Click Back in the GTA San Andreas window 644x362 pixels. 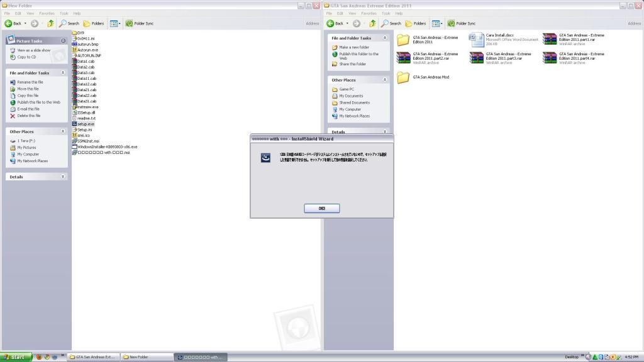(x=335, y=23)
